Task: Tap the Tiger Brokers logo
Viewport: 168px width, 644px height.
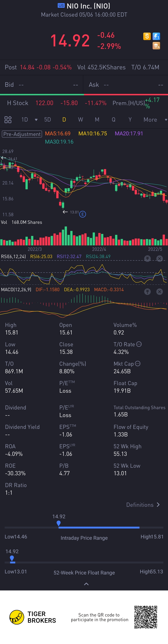Action: [33, 617]
